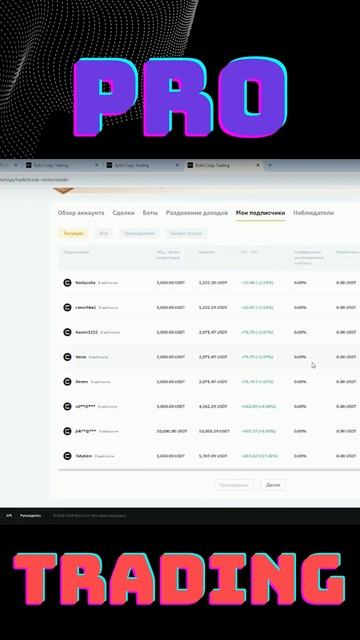Viewport: 360px width, 640px height.
Task: Click subscriber name Lenochka2
Action: [x=86, y=307]
